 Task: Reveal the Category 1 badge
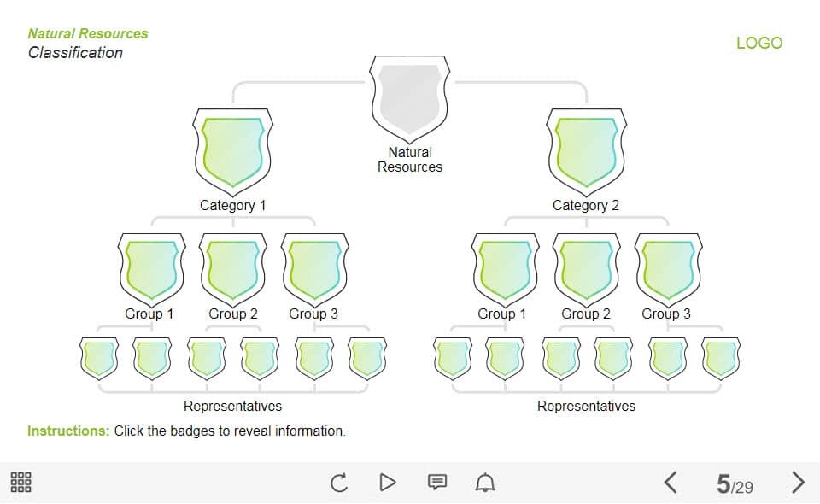click(x=233, y=150)
